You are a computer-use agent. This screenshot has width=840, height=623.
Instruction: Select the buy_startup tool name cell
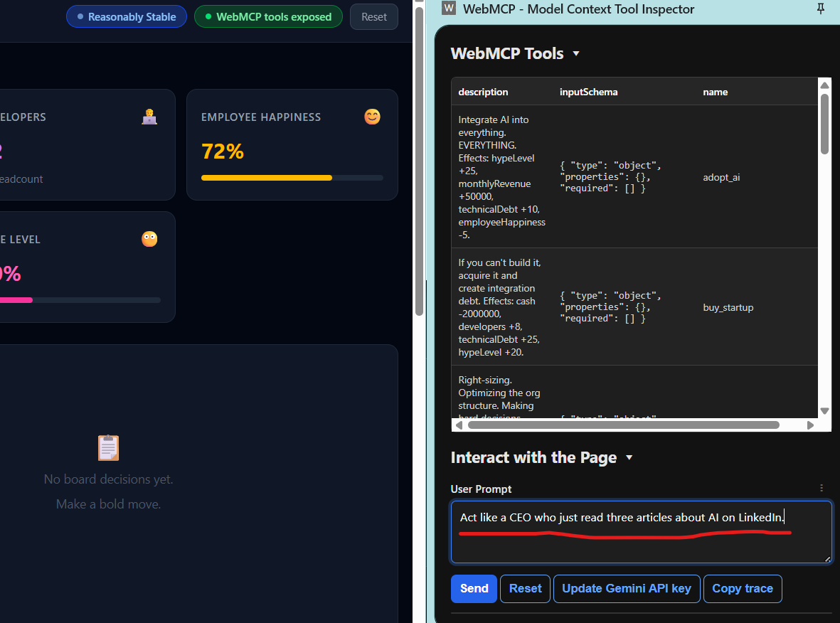point(728,307)
